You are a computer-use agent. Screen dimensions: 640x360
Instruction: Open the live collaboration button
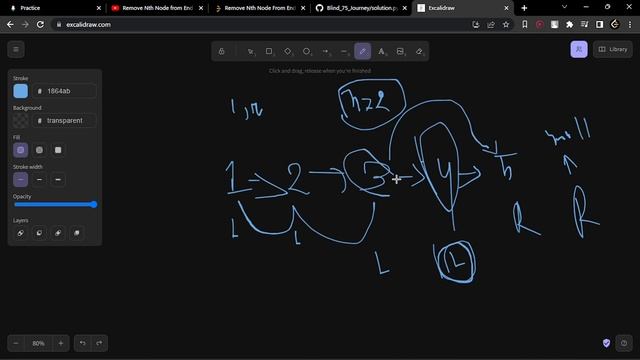(579, 49)
